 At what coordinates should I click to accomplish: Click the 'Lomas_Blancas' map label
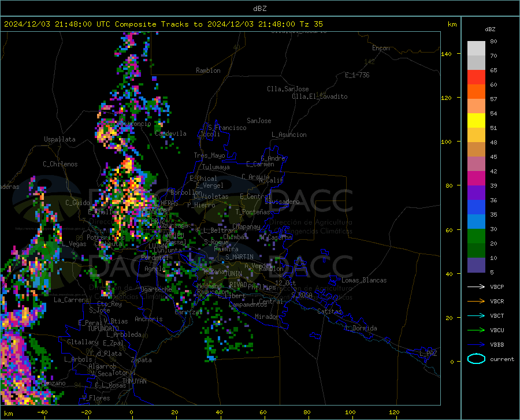pos(364,280)
